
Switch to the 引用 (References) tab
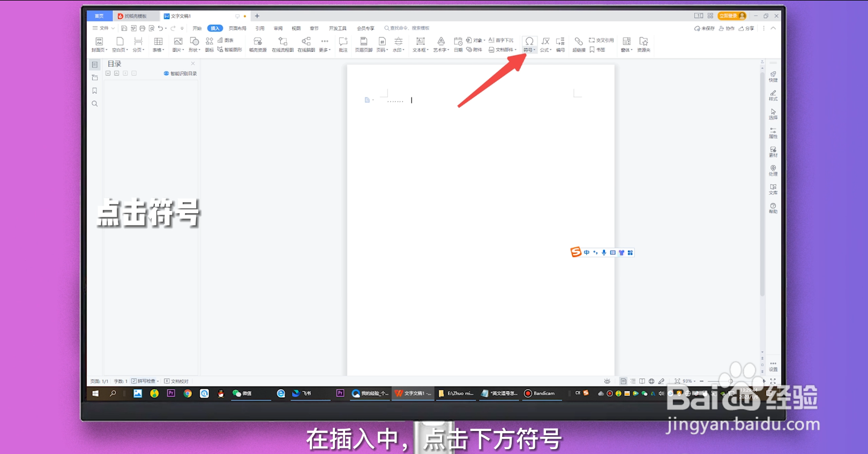pos(260,28)
